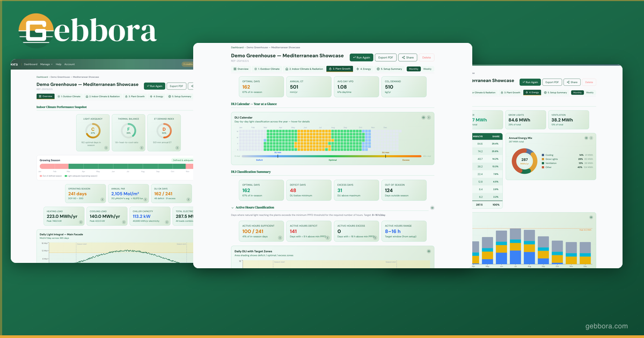Image resolution: width=644 pixels, height=338 pixels.
Task: Select Overview tab in left window
Action: click(46, 97)
